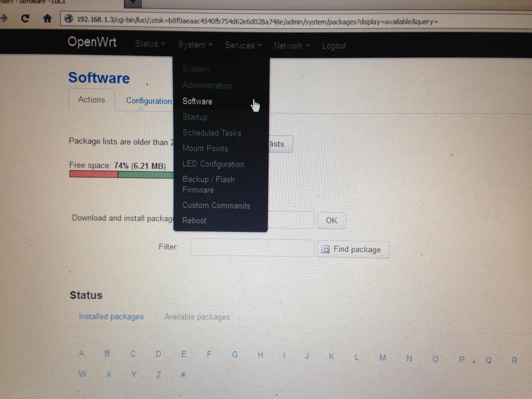Click the Find package button
532x399 pixels.
click(x=353, y=249)
